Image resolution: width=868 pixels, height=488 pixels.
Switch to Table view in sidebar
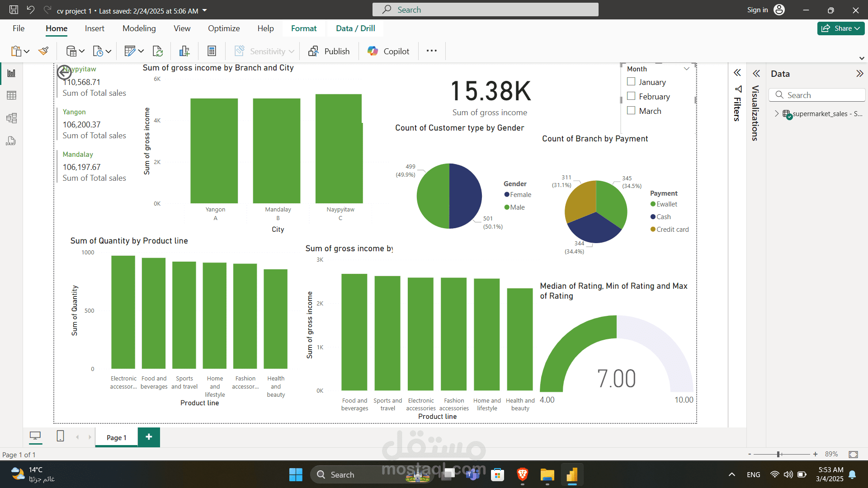click(x=12, y=95)
